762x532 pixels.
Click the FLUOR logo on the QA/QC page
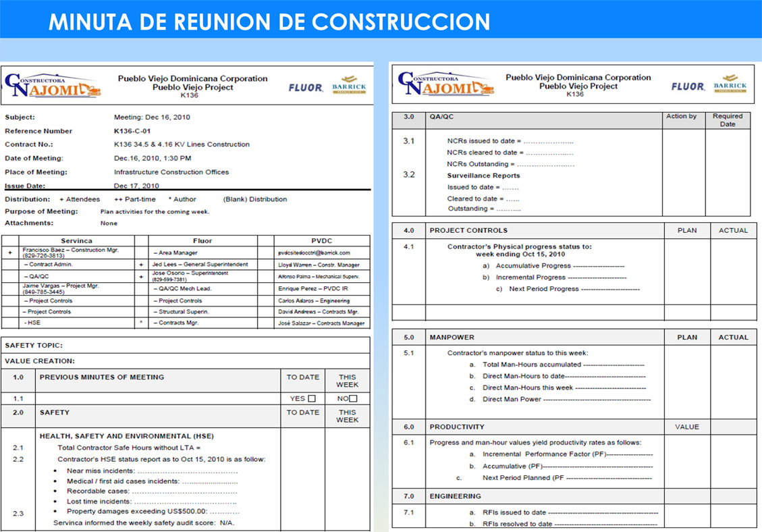pyautogui.click(x=688, y=86)
